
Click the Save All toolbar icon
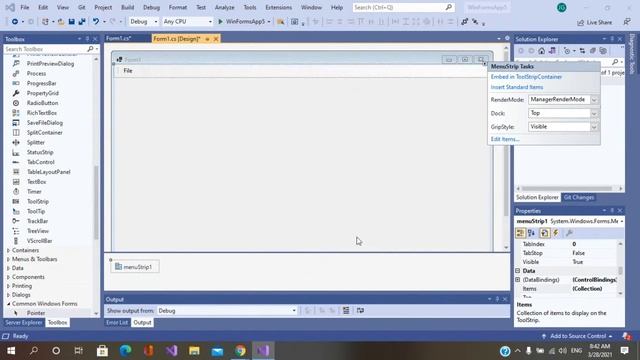pyautogui.click(x=82, y=22)
